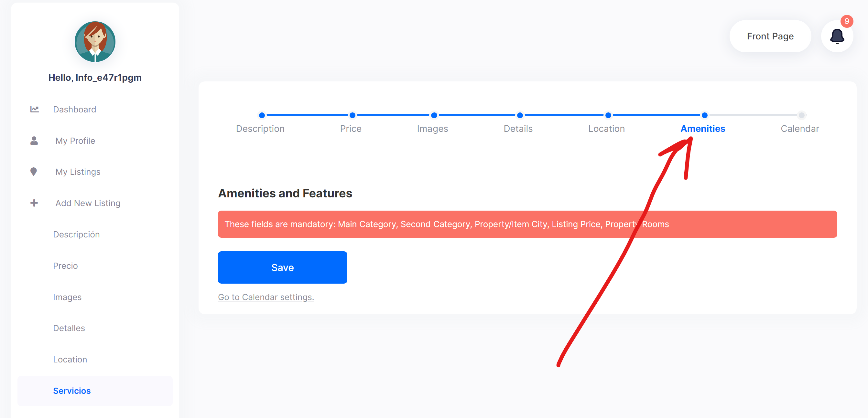Select the Description step dot
The height and width of the screenshot is (418, 868).
[262, 115]
